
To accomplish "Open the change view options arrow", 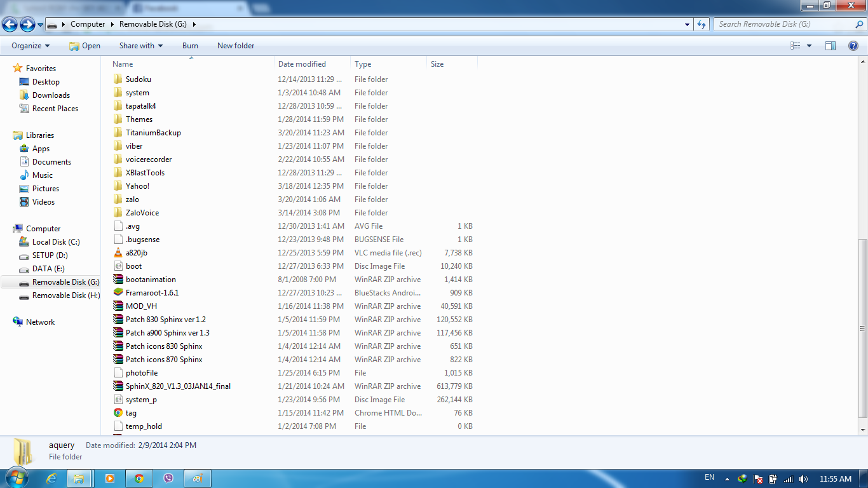I will pos(809,46).
